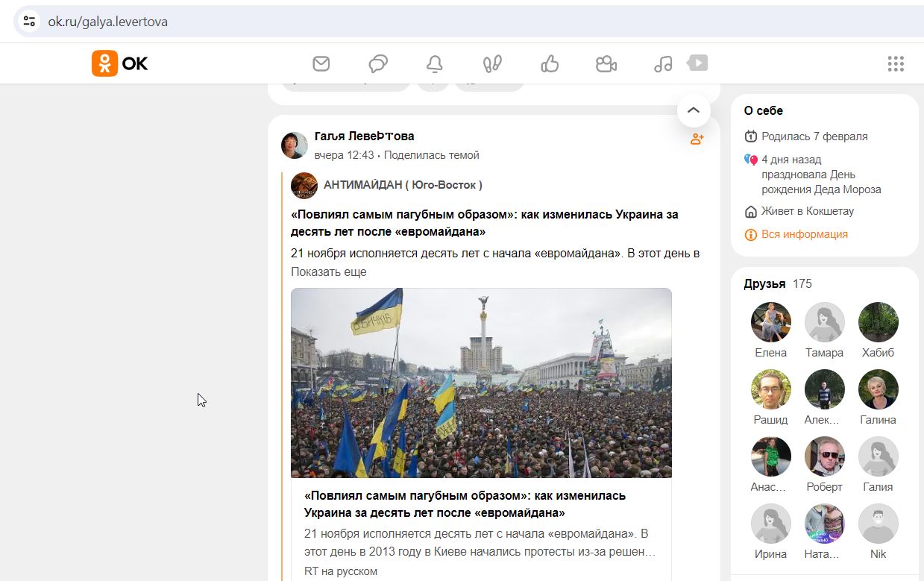The width and height of the screenshot is (924, 581).
Task: Open Галя Левертова's post avatar
Action: tap(295, 145)
